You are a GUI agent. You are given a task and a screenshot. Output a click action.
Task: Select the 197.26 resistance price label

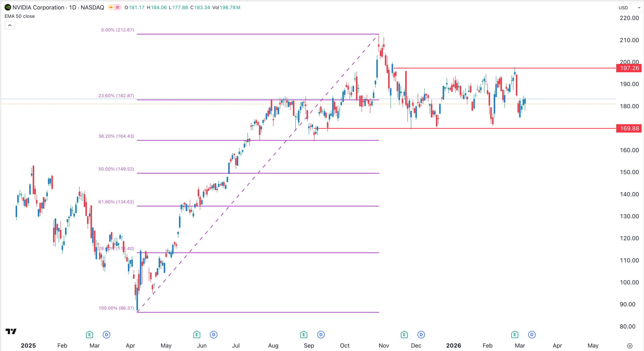(629, 68)
